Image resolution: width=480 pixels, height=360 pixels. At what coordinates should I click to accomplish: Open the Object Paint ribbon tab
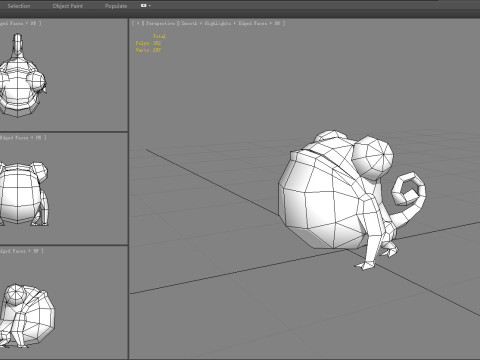point(68,6)
